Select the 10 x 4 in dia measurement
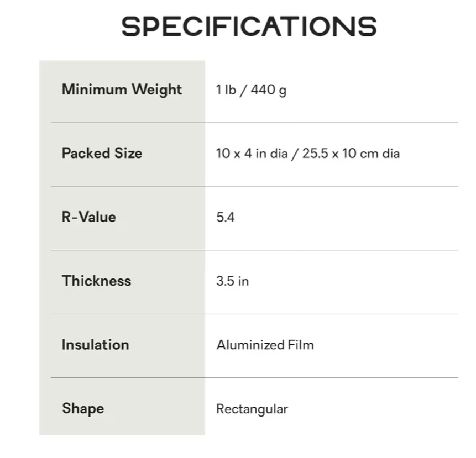 [x=252, y=154]
